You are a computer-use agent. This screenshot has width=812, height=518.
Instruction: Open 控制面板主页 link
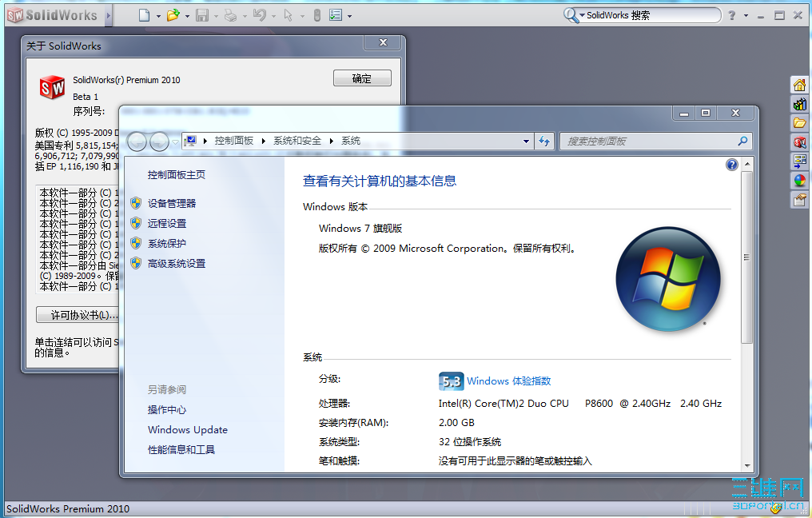[x=177, y=175]
